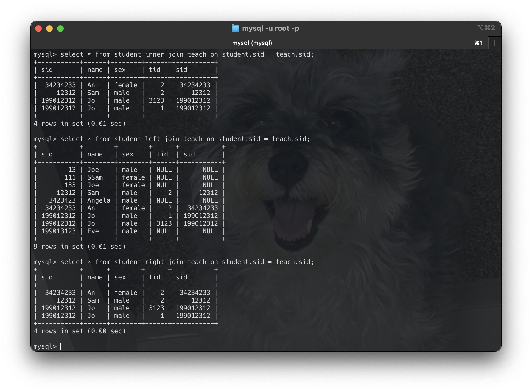Screen dimensions: 532x392
Task: Click the name 'SSam' in the left join table
Action: point(95,177)
